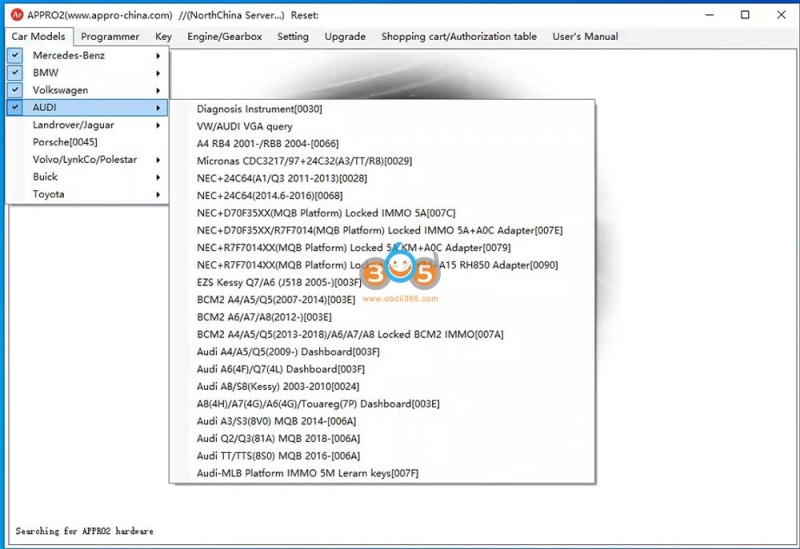Open the Upgrade menu
This screenshot has width=800, height=549.
[345, 36]
